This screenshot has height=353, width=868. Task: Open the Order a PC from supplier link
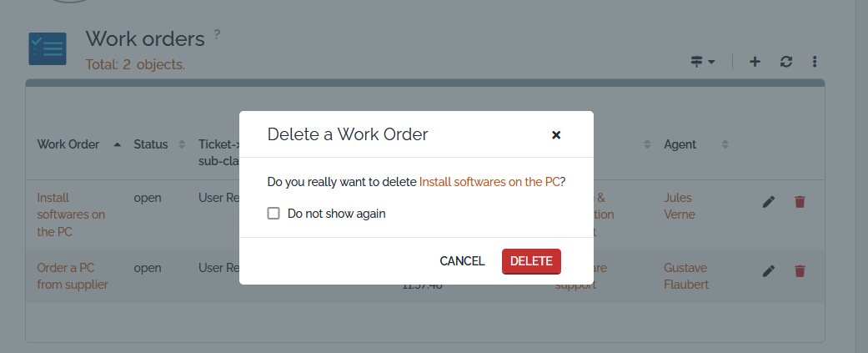(73, 276)
